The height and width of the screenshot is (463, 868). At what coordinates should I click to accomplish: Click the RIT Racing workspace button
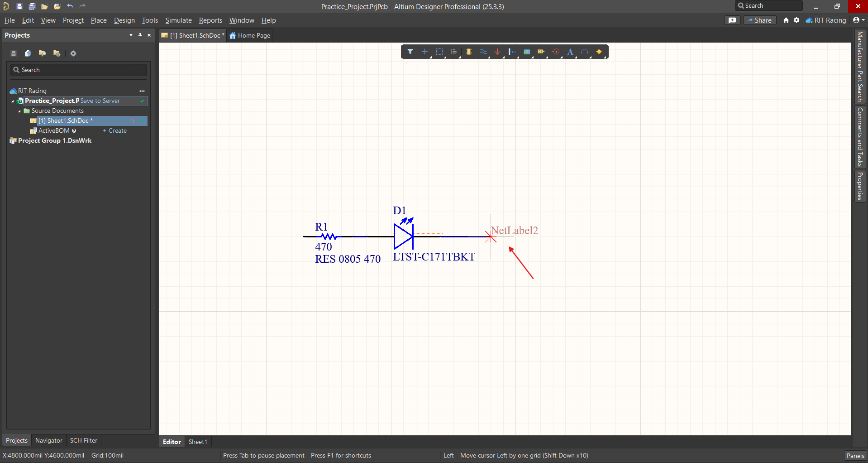click(x=826, y=20)
